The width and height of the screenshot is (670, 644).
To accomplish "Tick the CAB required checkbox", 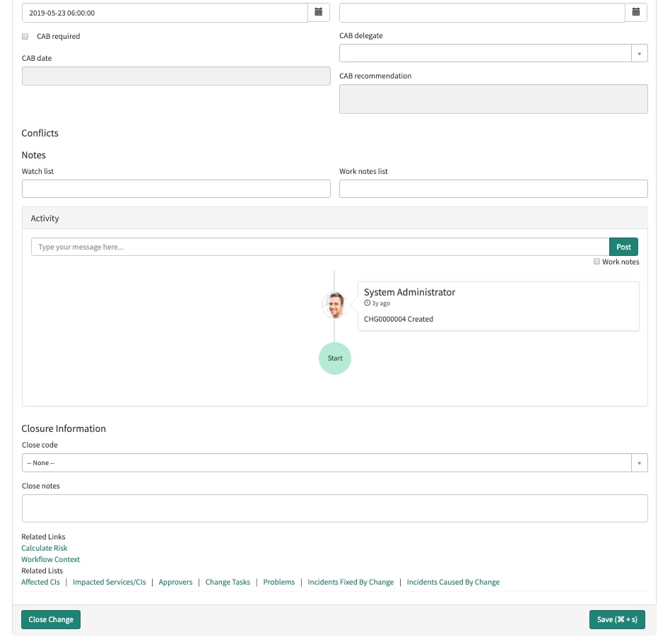I will (25, 36).
